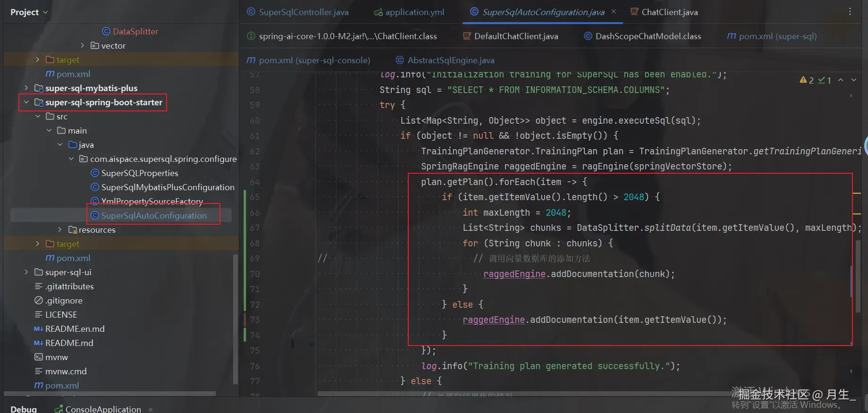The width and height of the screenshot is (868, 413).
Task: Close the SuperSqlAutoConfiguration.java tab
Action: point(614,12)
